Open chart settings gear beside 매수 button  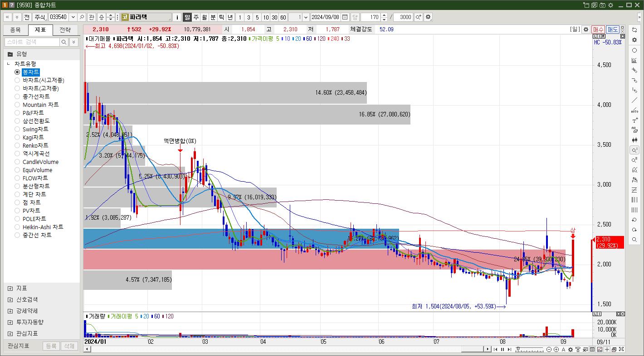(x=586, y=29)
